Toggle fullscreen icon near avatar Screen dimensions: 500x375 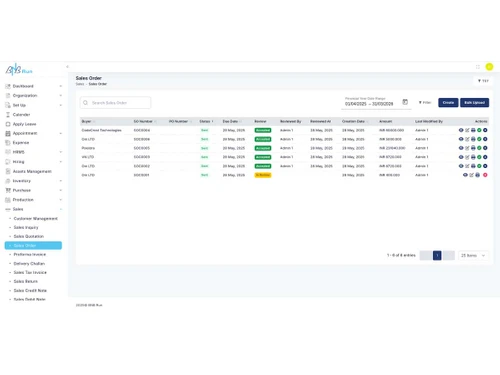(x=477, y=67)
